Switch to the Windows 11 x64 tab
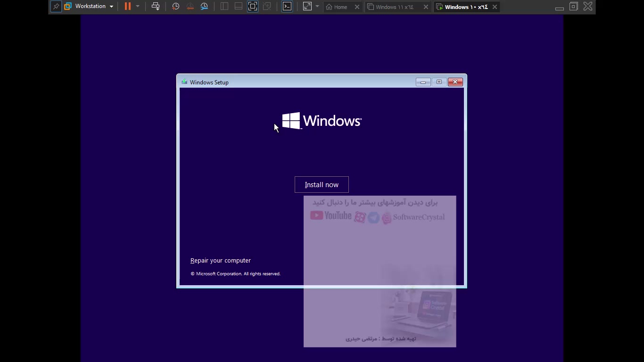Screen dimensions: 644x362 coord(391,7)
